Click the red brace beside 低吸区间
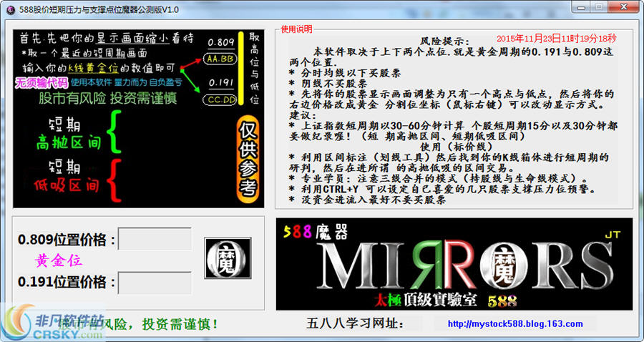The height and width of the screenshot is (342, 644). [114, 180]
